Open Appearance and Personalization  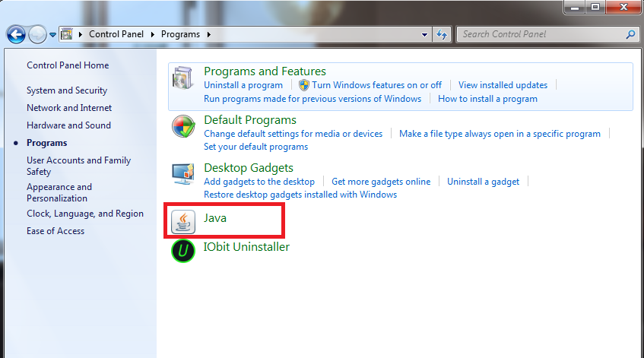[59, 192]
